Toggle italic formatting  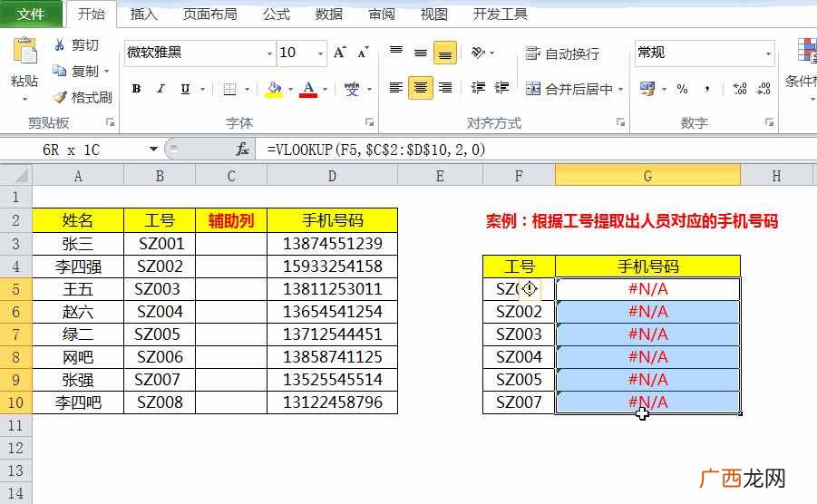pyautogui.click(x=161, y=89)
